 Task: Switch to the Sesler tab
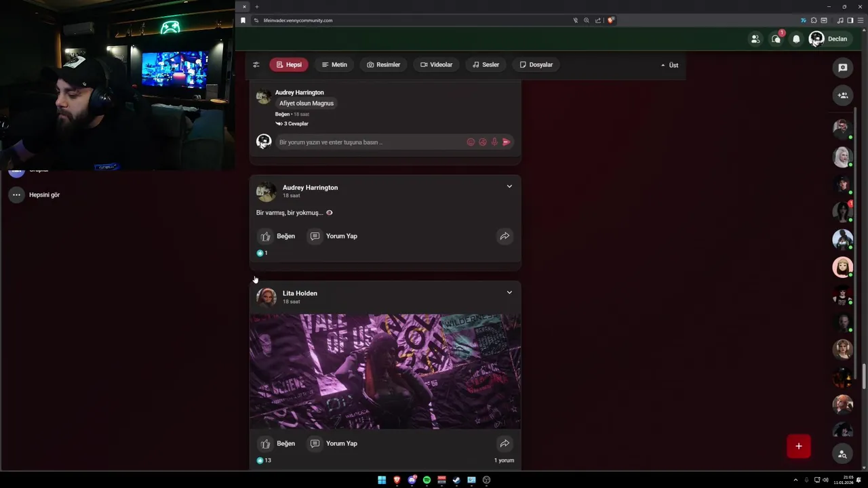click(486, 65)
